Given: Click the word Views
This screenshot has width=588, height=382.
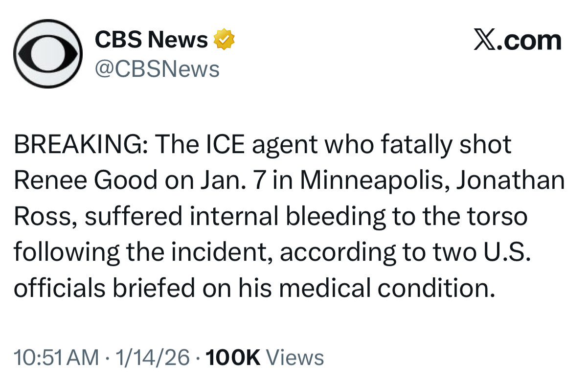Looking at the screenshot, I should pyautogui.click(x=296, y=358).
